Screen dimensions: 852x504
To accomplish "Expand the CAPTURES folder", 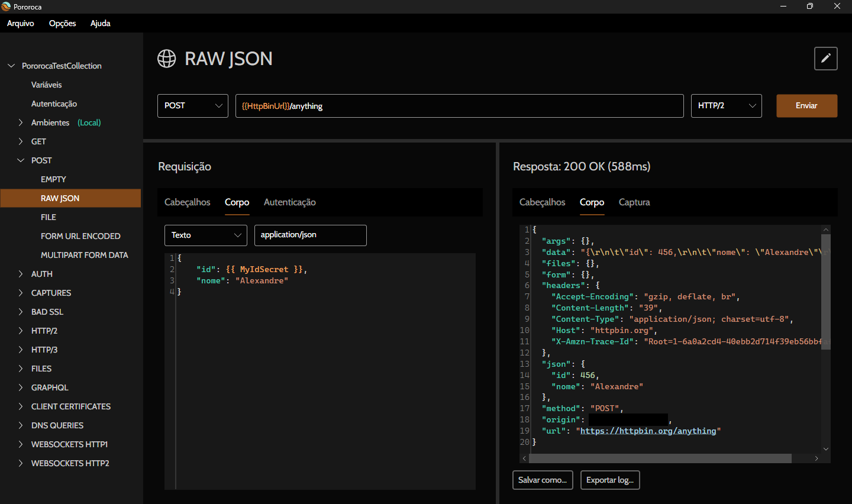I will [x=21, y=293].
